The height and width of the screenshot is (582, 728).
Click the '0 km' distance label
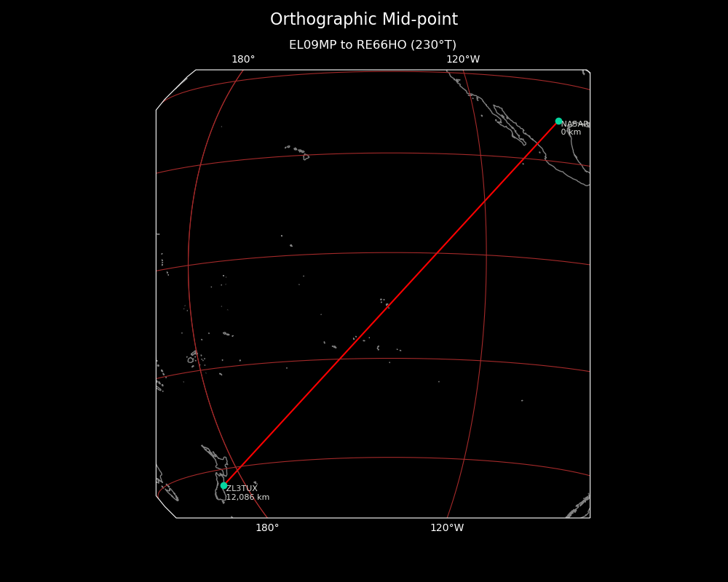click(571, 132)
